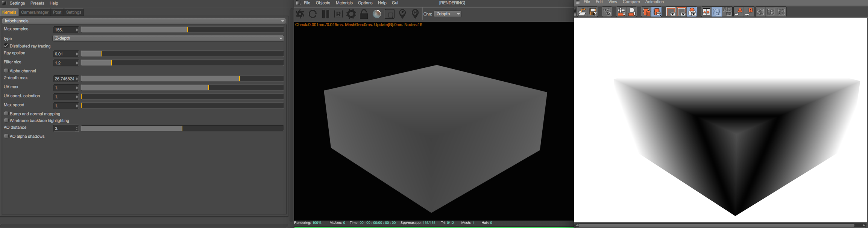Switch to the Kernels tab
868x228 pixels.
[x=9, y=12]
